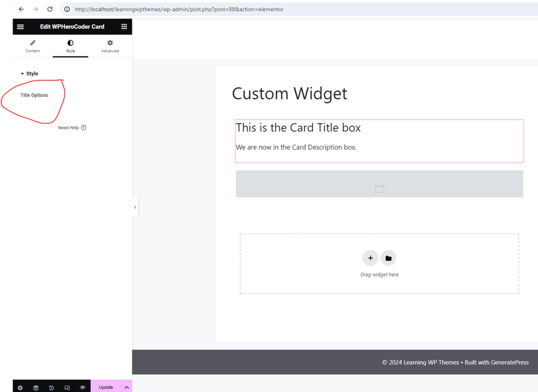Reload the page in the browser
The width and height of the screenshot is (538, 392).
coord(49,8)
